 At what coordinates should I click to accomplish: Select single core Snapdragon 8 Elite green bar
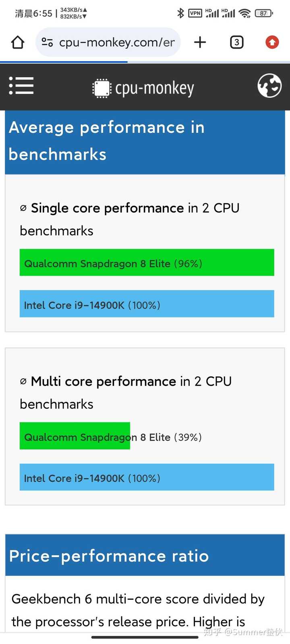(147, 263)
